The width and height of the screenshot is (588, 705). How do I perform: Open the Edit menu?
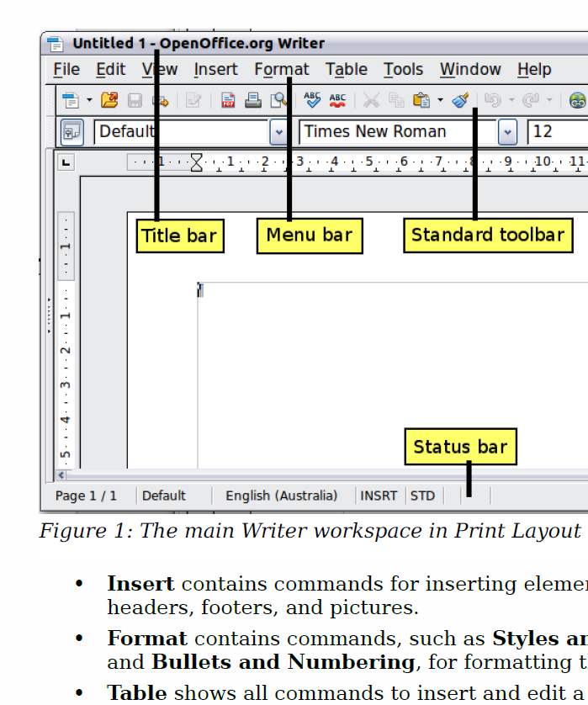click(110, 69)
